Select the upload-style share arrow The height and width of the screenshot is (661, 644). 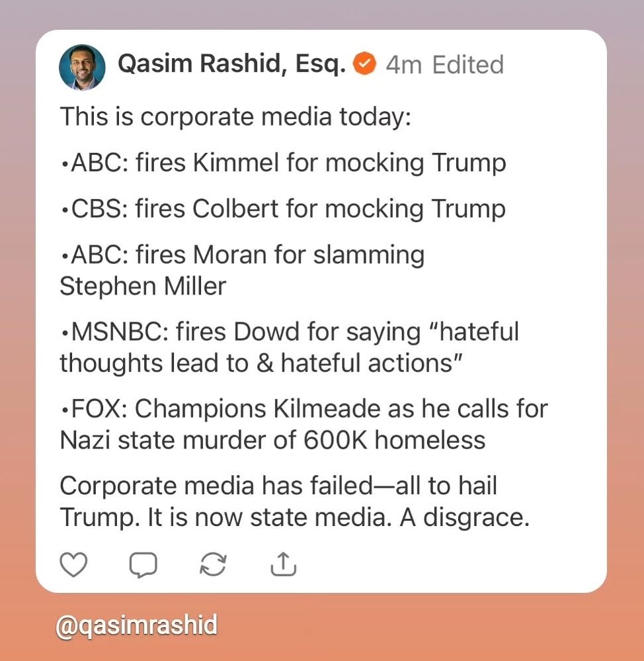[x=283, y=564]
